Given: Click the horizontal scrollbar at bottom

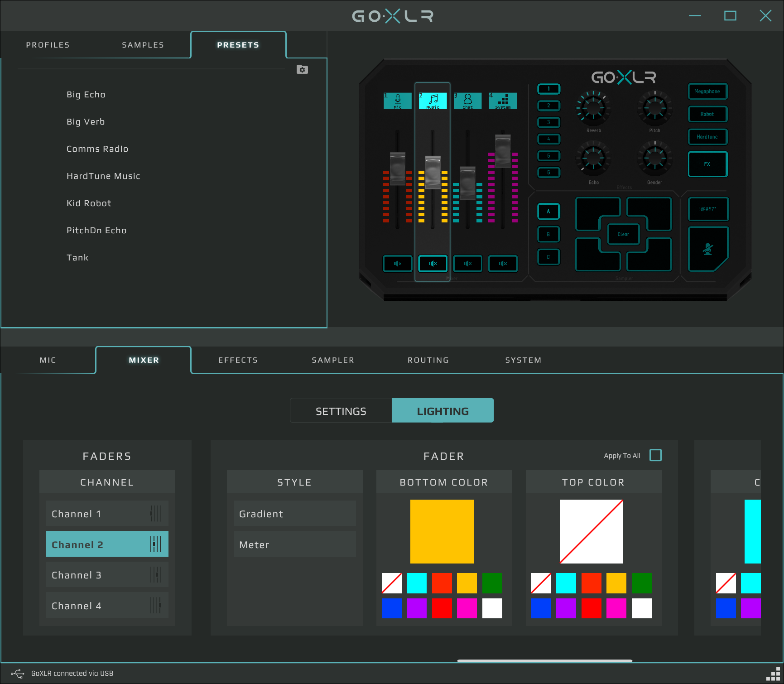Looking at the screenshot, I should (545, 661).
